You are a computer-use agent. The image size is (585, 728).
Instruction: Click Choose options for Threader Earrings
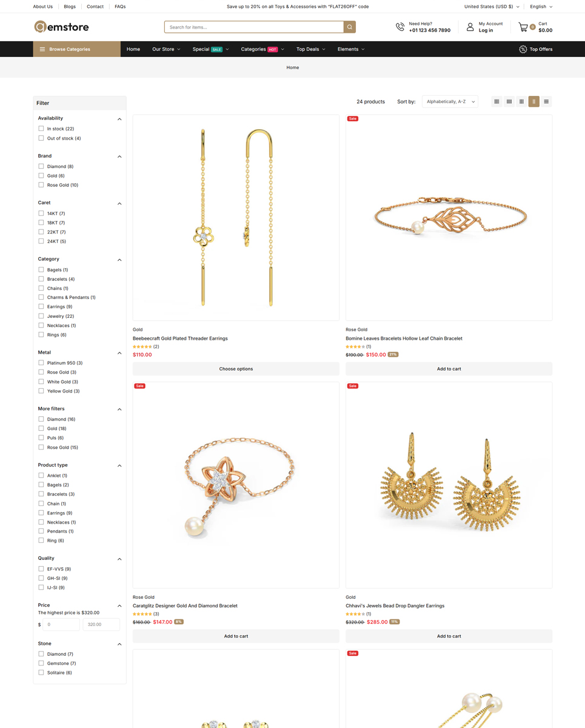[236, 369]
